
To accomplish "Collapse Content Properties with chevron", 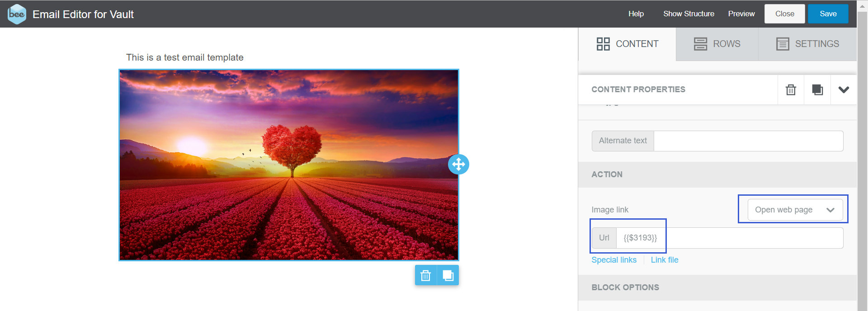I will point(844,90).
